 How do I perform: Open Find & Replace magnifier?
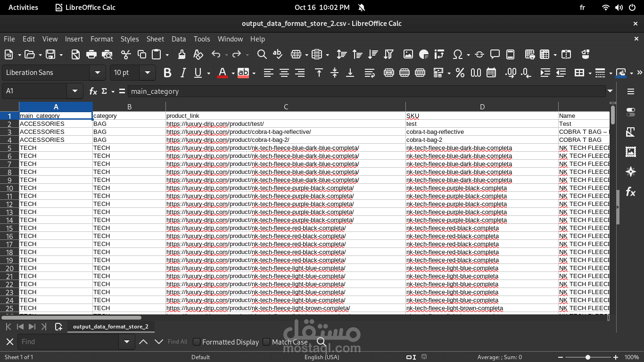point(262,55)
